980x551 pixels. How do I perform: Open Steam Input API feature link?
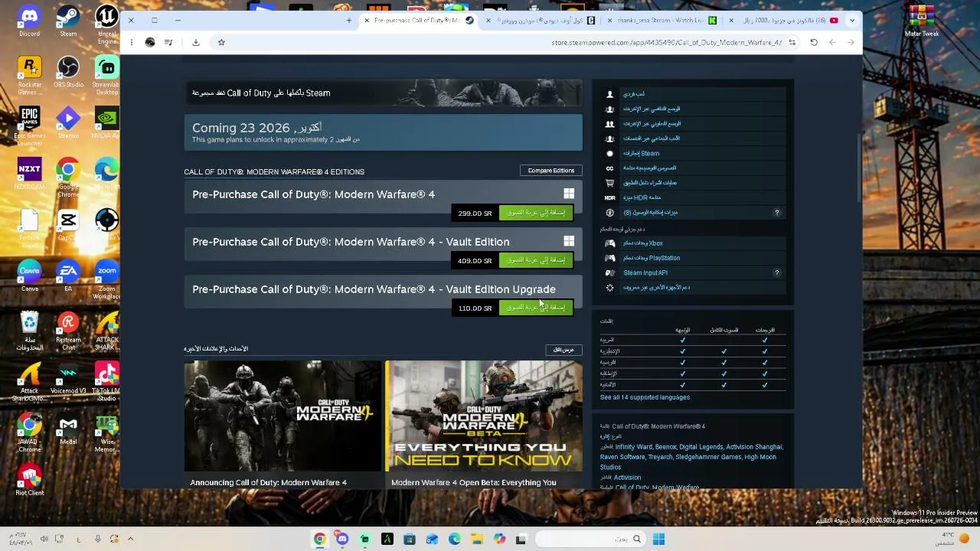[645, 272]
